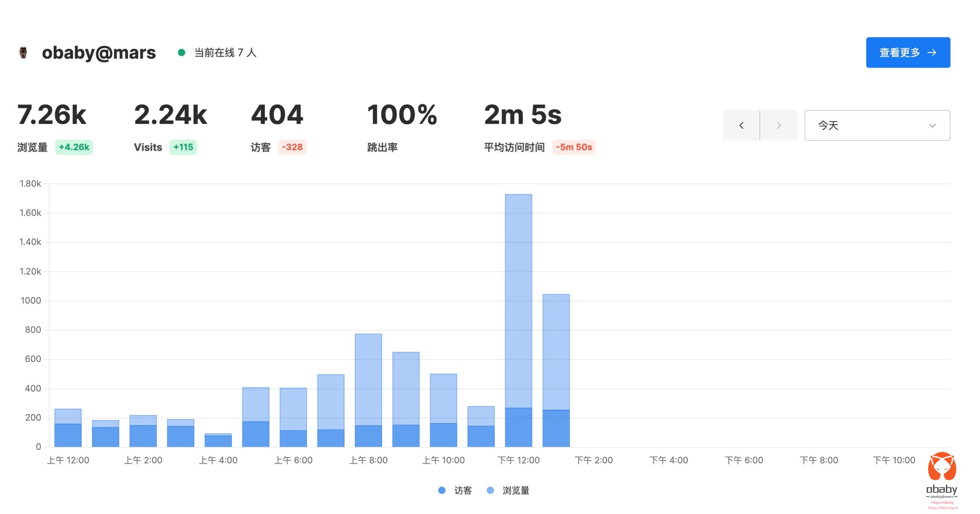
Task: Click the 上午 8:00 pageviews bar
Action: point(368,379)
